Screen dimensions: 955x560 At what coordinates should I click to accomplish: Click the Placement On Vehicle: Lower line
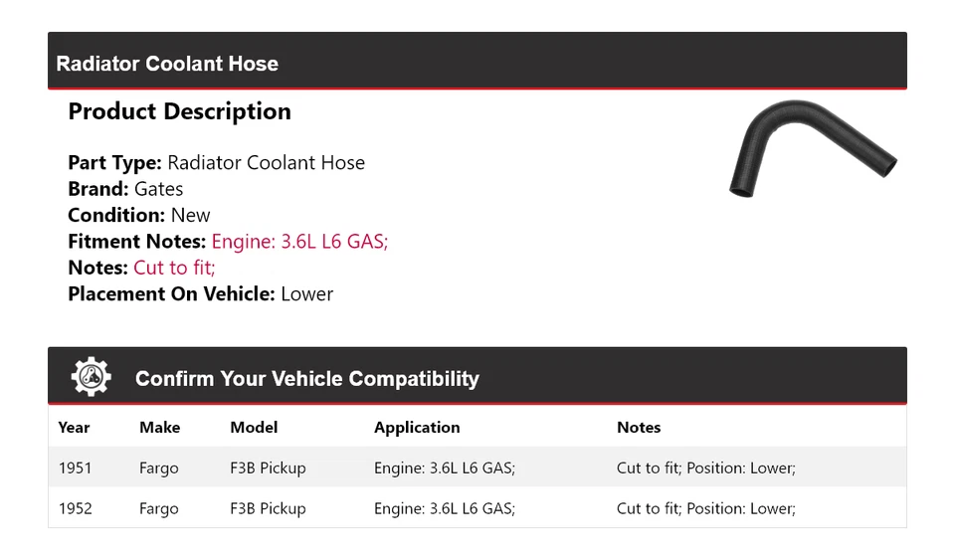click(x=200, y=294)
